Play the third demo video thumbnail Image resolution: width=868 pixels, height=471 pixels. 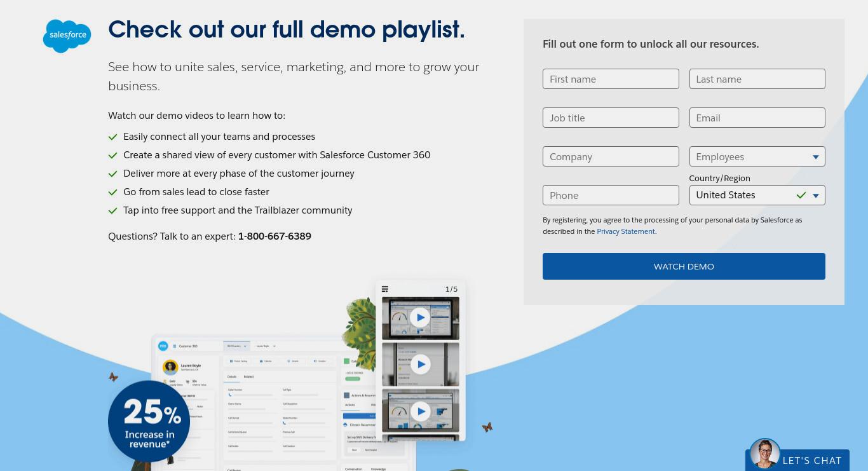click(420, 411)
